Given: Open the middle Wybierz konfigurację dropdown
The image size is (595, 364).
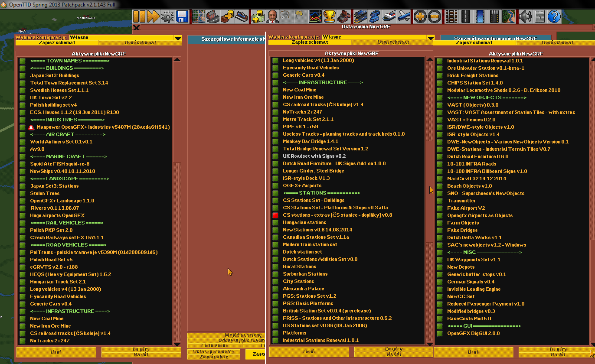Looking at the screenshot, I should pos(430,37).
